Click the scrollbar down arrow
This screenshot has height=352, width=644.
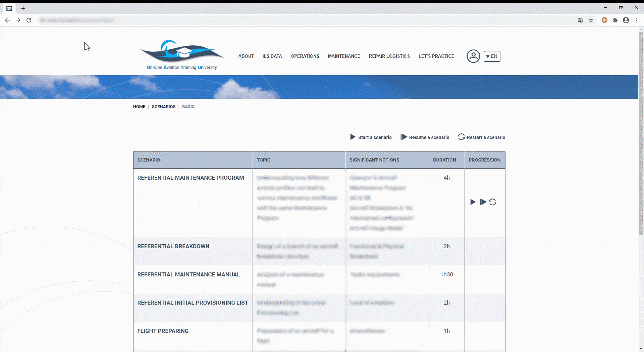[x=641, y=349]
